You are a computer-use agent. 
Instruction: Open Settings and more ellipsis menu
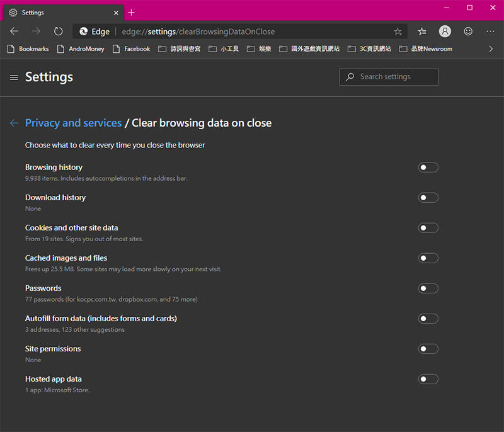[x=490, y=31]
